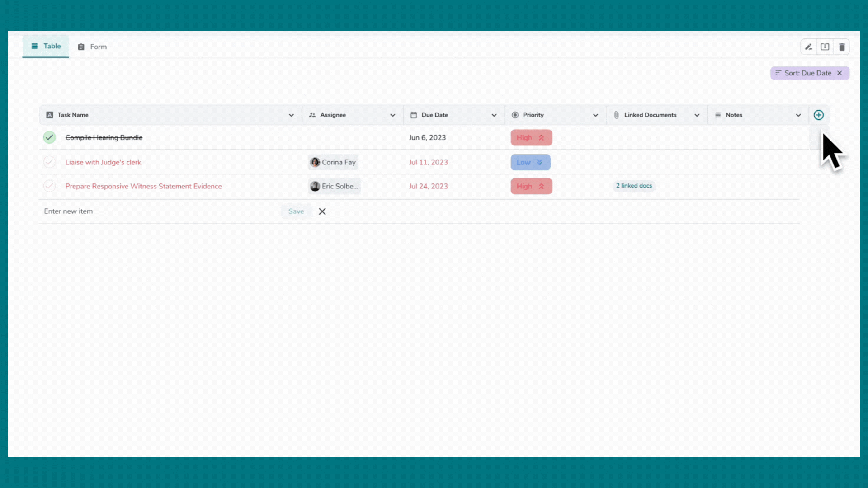Select the Table tab
868x488 pixels.
45,46
